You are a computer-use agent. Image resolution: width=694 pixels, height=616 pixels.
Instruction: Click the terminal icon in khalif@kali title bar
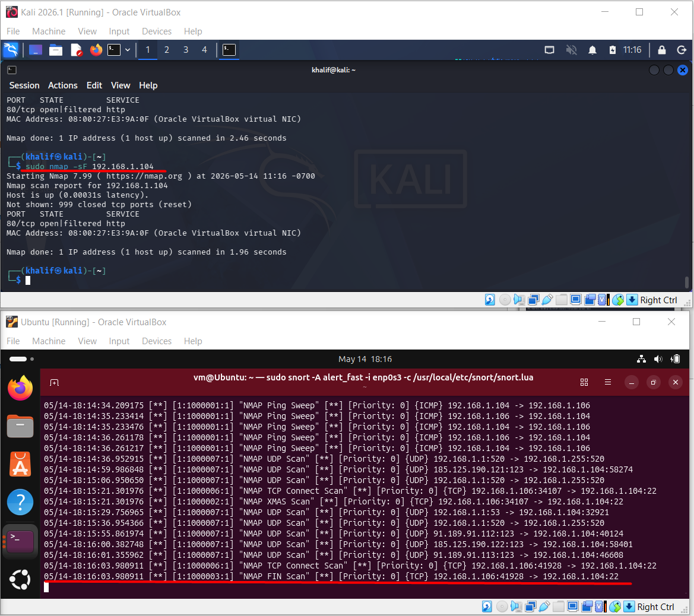point(12,70)
